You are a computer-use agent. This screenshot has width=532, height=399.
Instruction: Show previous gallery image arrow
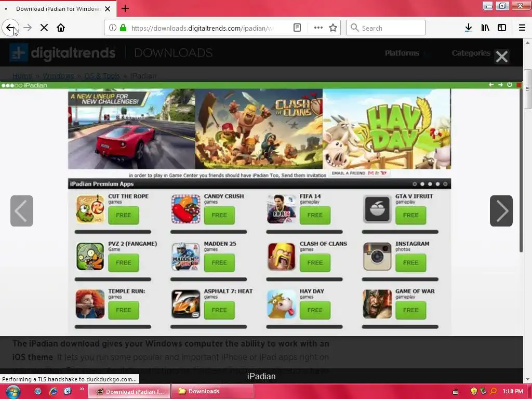tap(22, 211)
